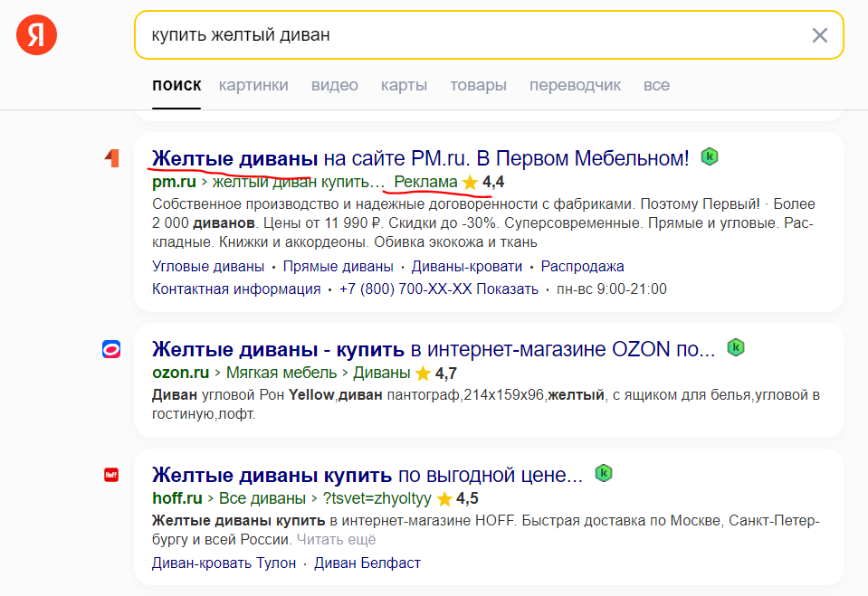
Task: Select the 'поиск' tab
Action: tap(176, 85)
